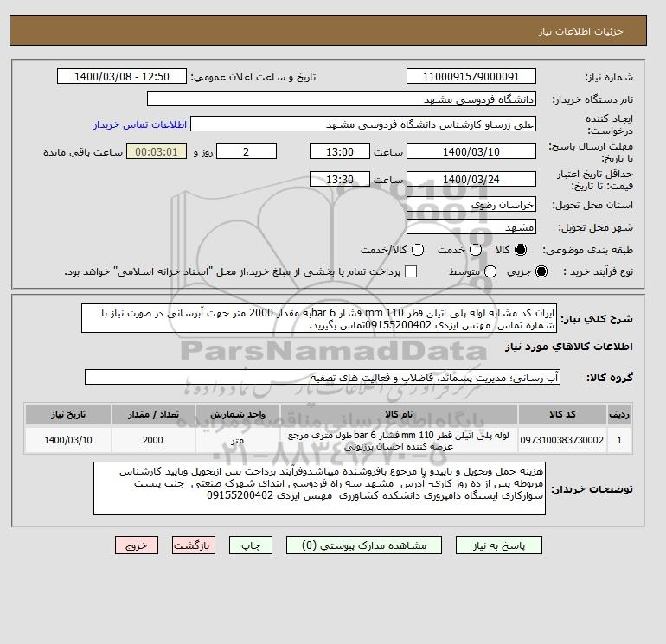Select the جزیی purchase type radio
This screenshot has width=666, height=644.
coord(541,271)
